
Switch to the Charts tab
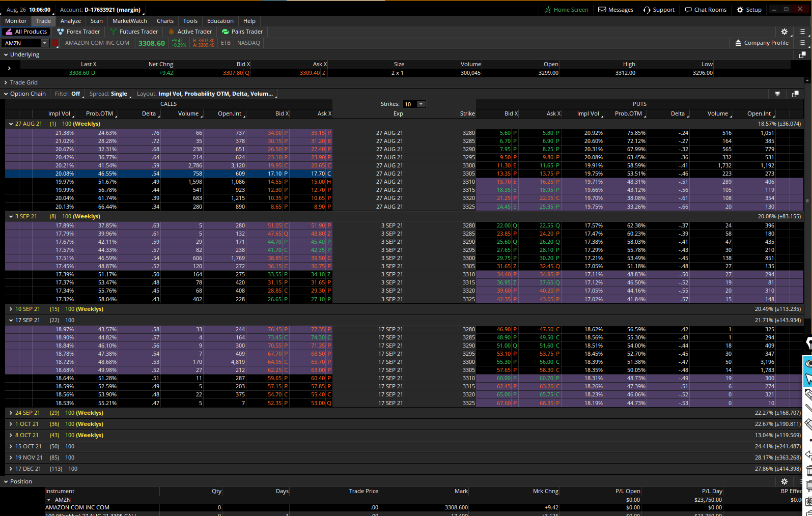click(165, 21)
